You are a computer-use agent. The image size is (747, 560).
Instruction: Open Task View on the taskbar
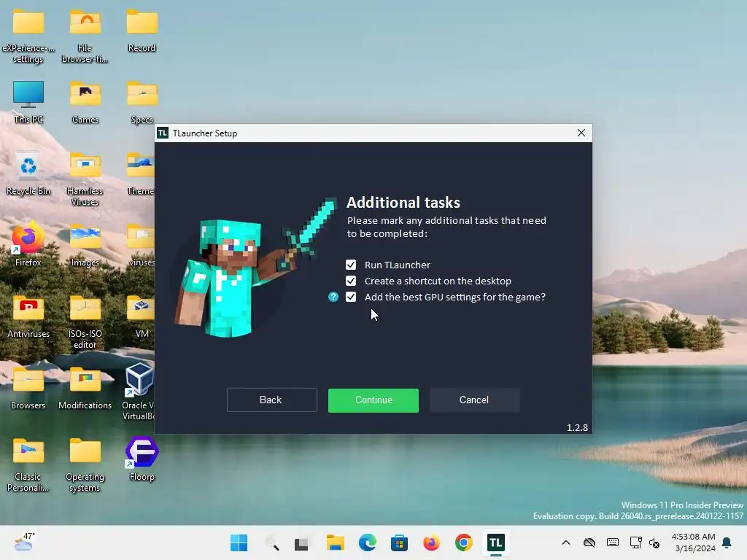pos(303,542)
